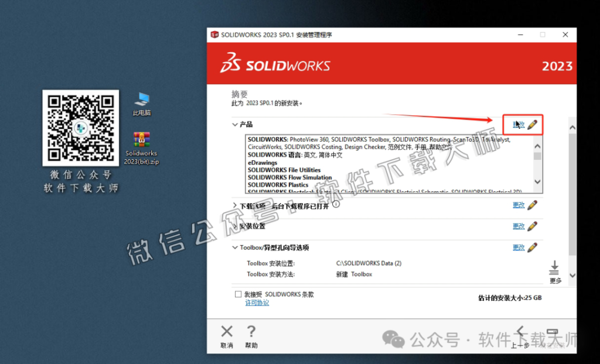Viewport: 600px width, 364px height.
Task: Click the X 取消 icon at bottom
Action: click(x=226, y=331)
